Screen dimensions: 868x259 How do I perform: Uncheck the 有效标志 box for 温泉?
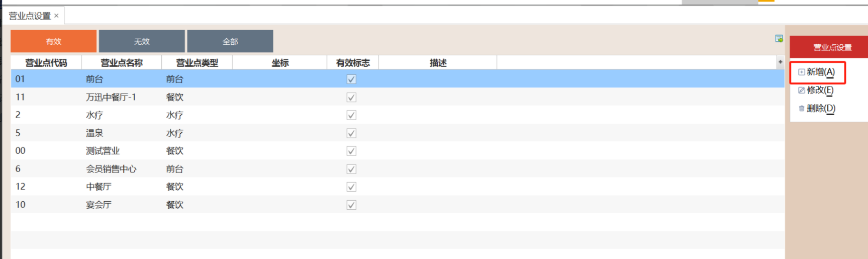click(351, 133)
